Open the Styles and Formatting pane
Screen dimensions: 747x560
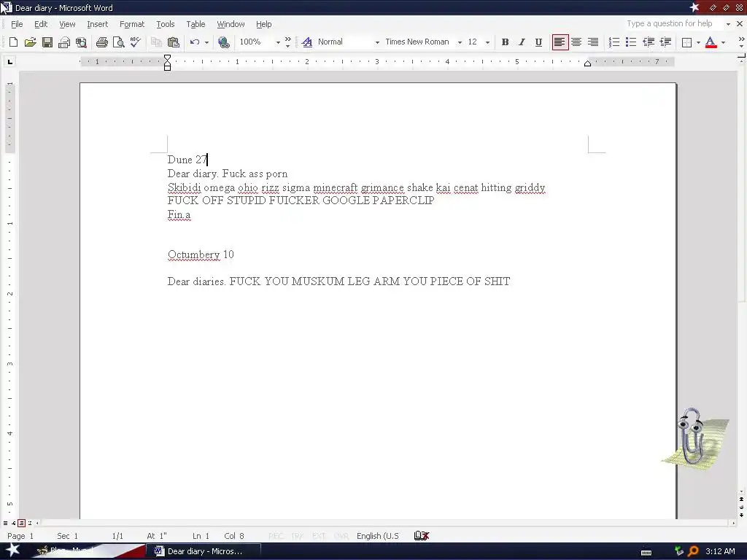point(307,42)
